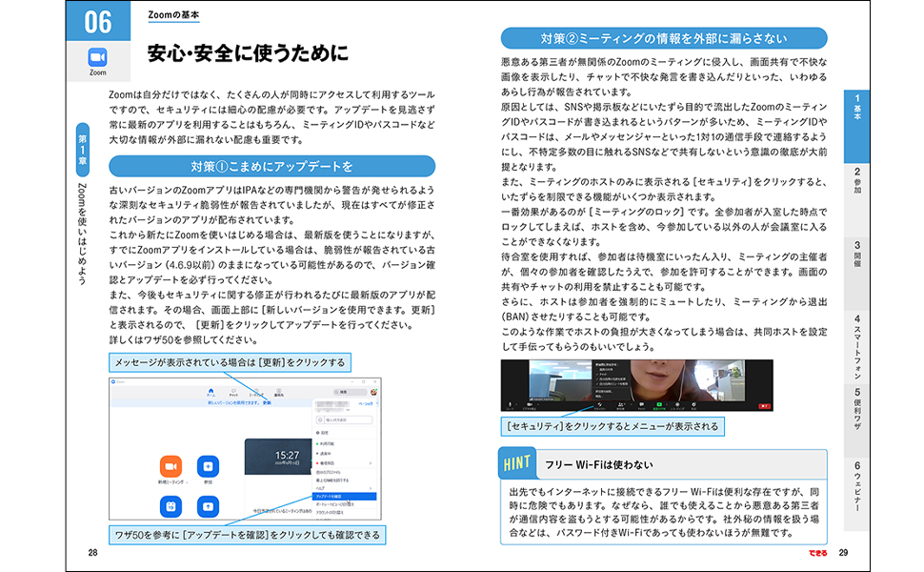Open the Home tab icon in Zoom window

pyautogui.click(x=211, y=390)
